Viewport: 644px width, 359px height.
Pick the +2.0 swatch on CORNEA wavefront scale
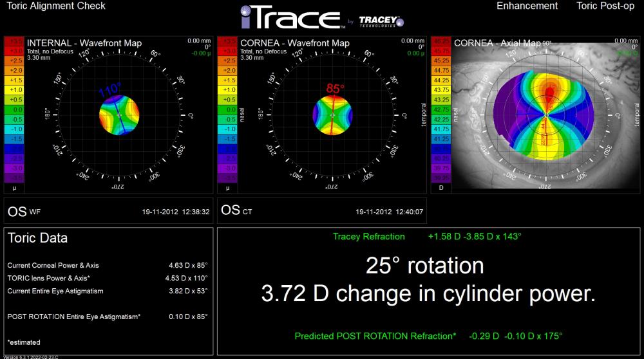coord(227,70)
